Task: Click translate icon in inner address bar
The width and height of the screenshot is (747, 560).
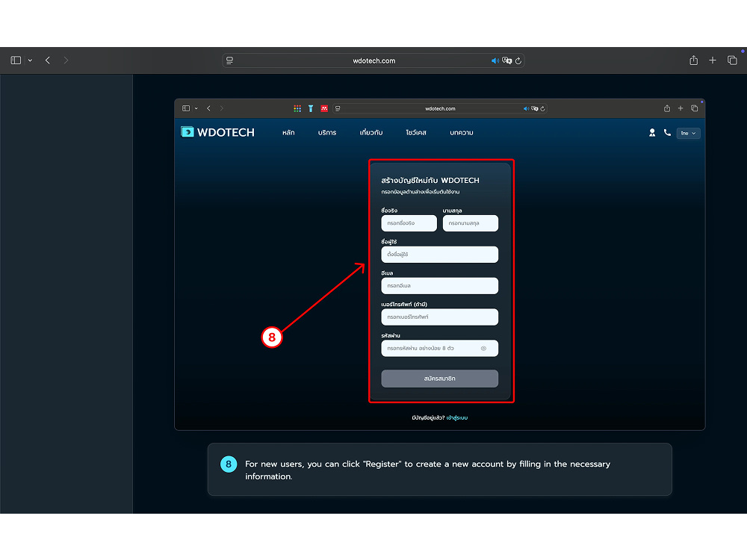Action: click(535, 108)
